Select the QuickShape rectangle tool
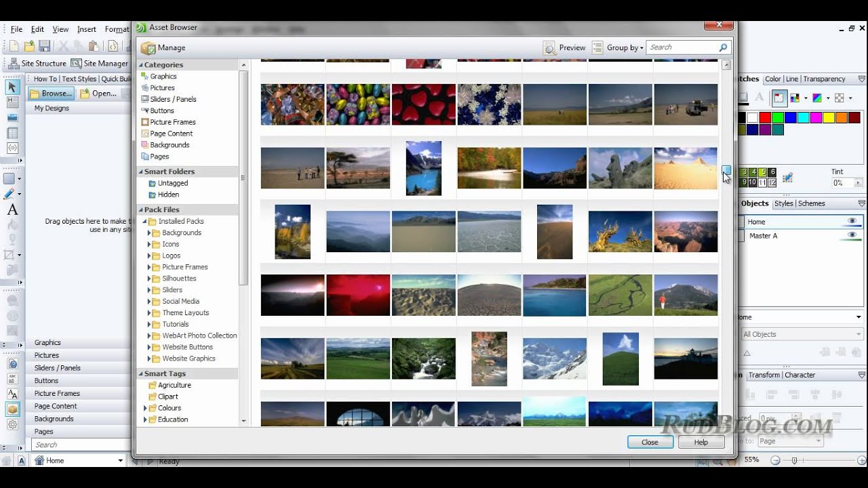Screen dimensions: 868x488 (9, 179)
